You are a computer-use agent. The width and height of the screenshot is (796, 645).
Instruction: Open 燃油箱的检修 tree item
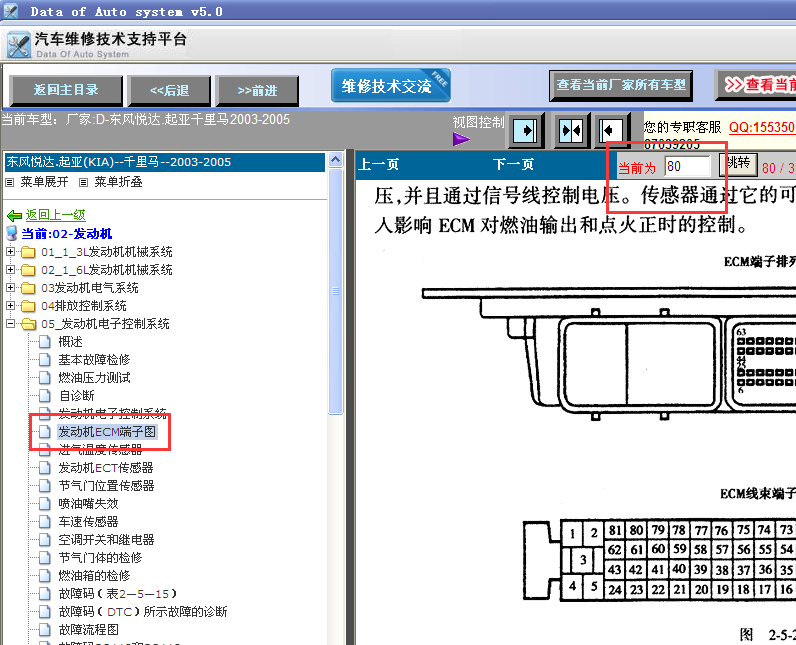[x=94, y=575]
